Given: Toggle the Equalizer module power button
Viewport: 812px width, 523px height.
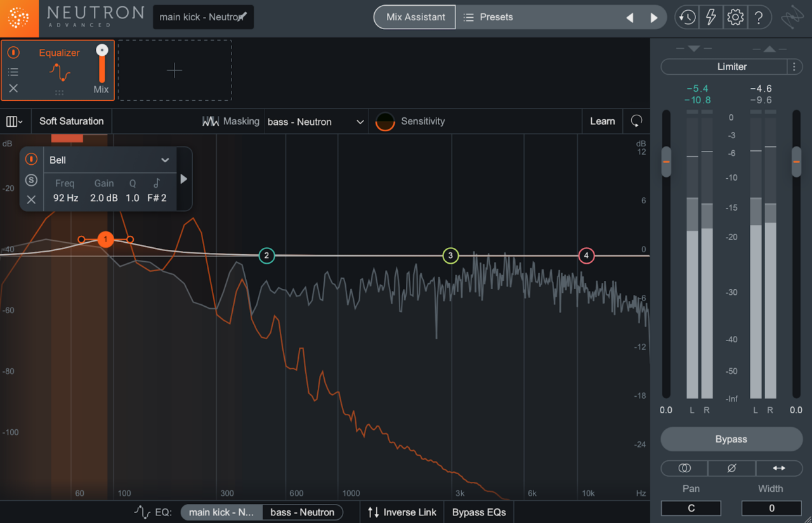Looking at the screenshot, I should click(13, 53).
